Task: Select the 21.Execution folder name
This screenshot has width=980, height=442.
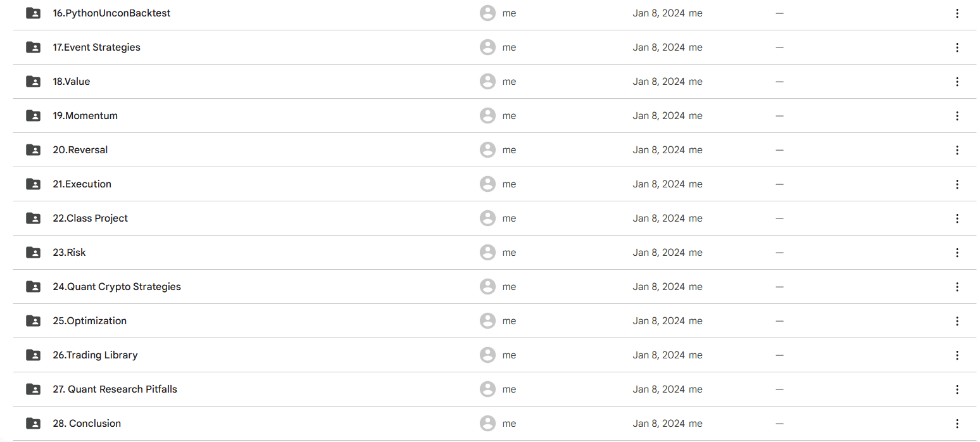Action: pyautogui.click(x=82, y=184)
